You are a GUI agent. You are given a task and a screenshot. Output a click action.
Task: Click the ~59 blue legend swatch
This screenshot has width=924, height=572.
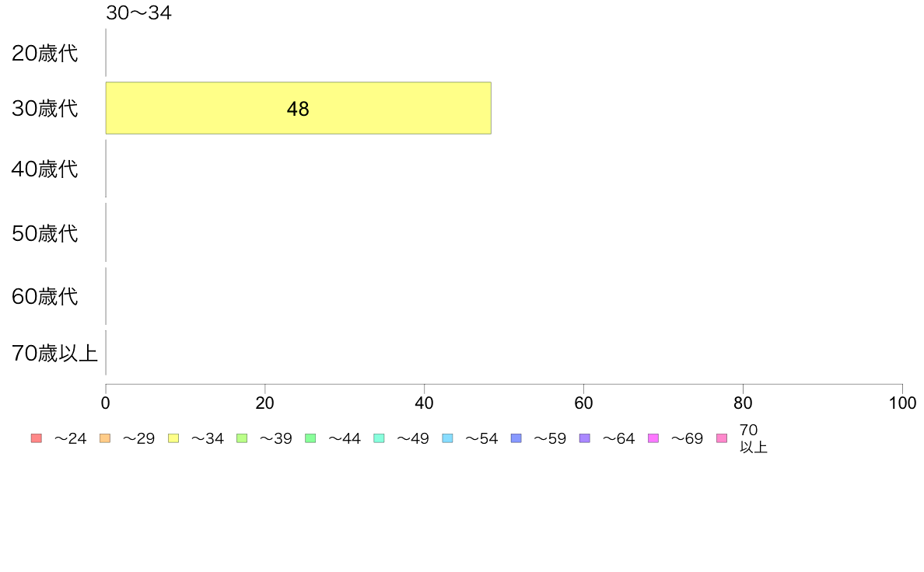coord(516,438)
